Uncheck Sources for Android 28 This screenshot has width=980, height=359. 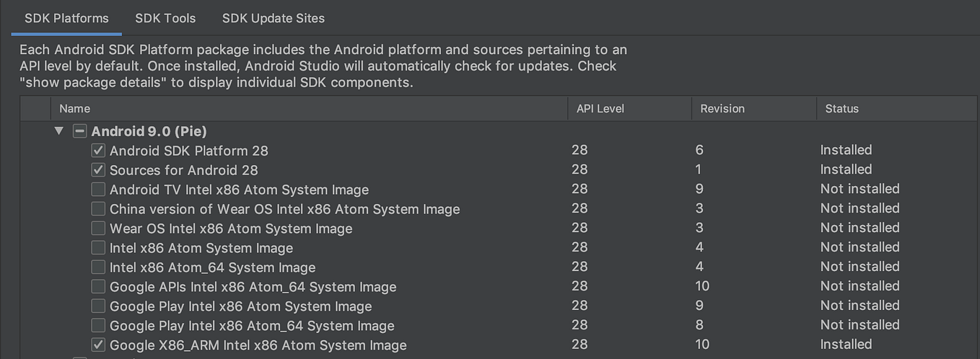point(98,170)
